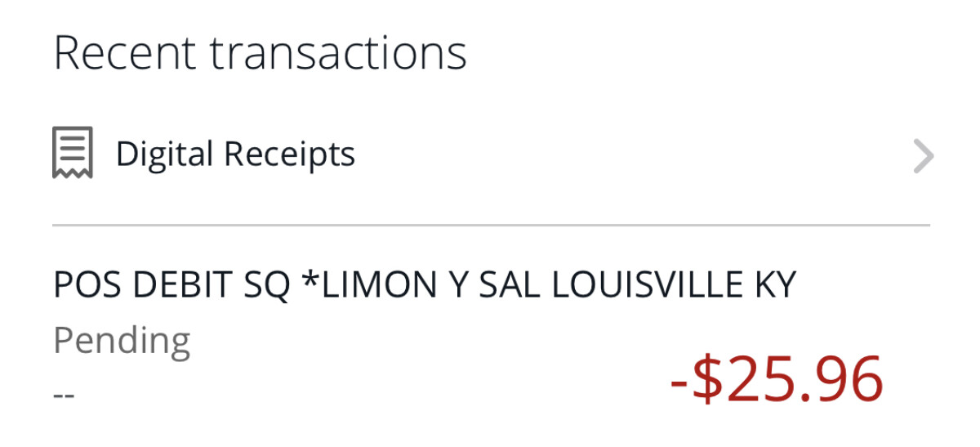This screenshot has height=447, width=980.
Task: Click the LIMON Y SAL merchant name
Action: pos(423,284)
